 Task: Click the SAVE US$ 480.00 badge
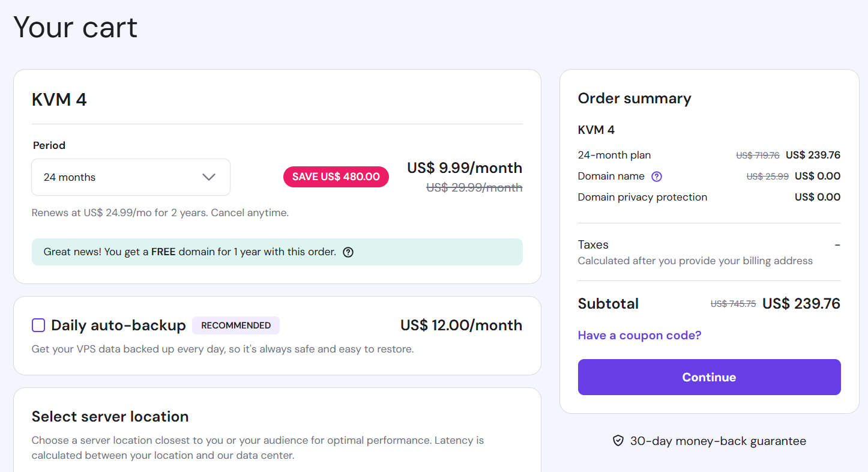pyautogui.click(x=336, y=177)
